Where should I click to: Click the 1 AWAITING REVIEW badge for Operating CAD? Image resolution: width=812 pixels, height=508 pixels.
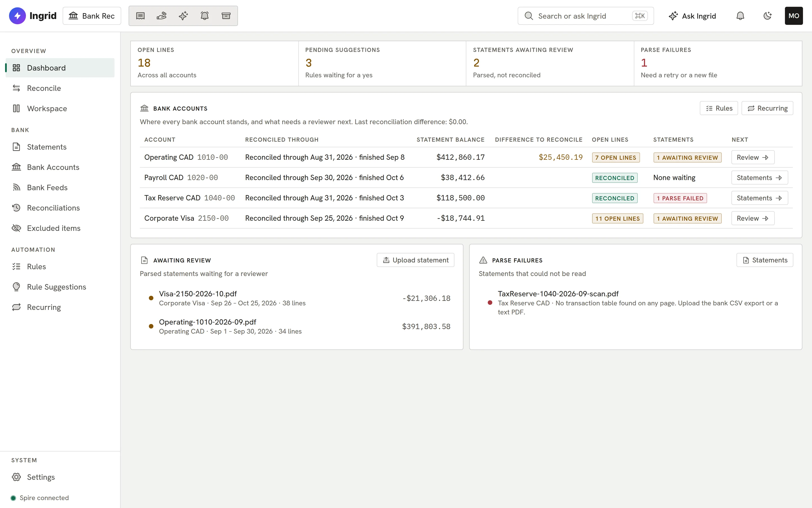[x=687, y=157]
